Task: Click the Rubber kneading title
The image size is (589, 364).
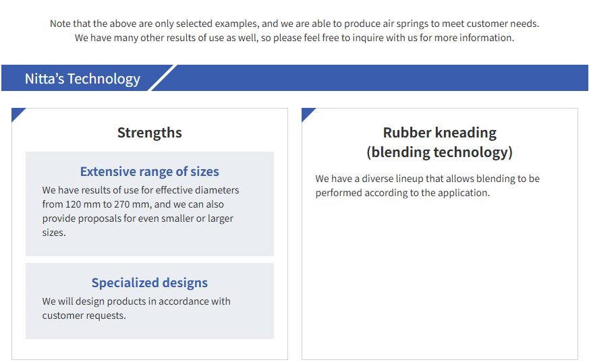Action: [x=439, y=133]
